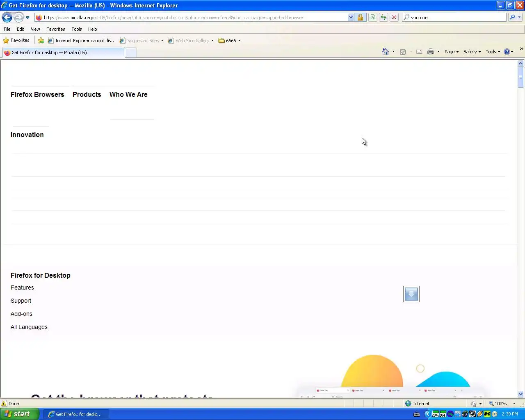The height and width of the screenshot is (420, 525).
Task: Click the on-screen keyboard tray icon
Action: pyautogui.click(x=417, y=414)
